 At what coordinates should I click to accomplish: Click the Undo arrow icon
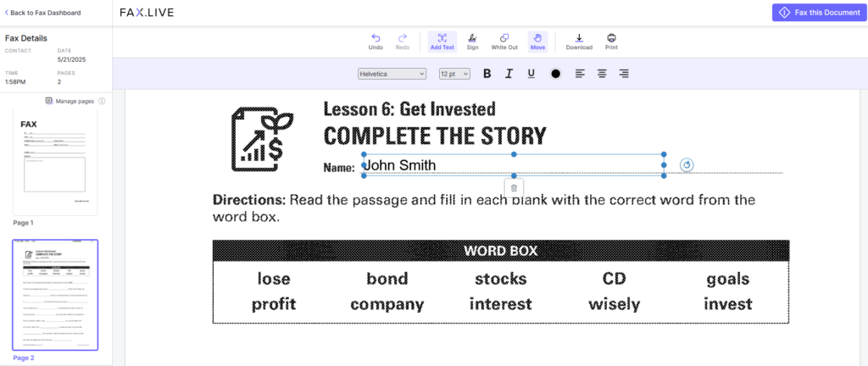point(376,38)
